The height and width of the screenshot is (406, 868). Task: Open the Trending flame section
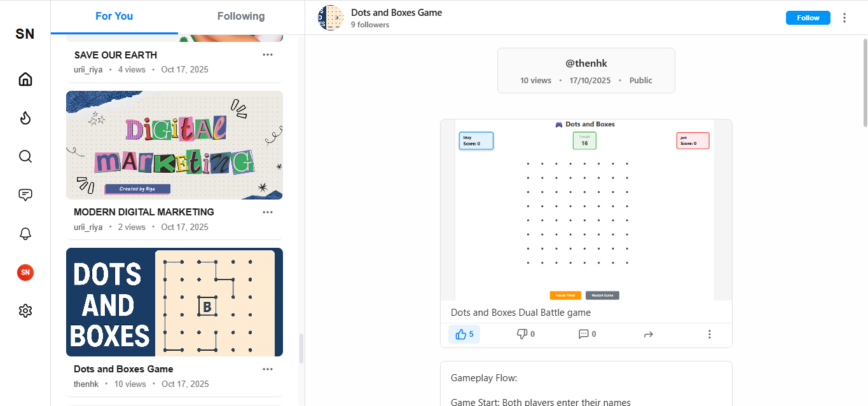(25, 118)
